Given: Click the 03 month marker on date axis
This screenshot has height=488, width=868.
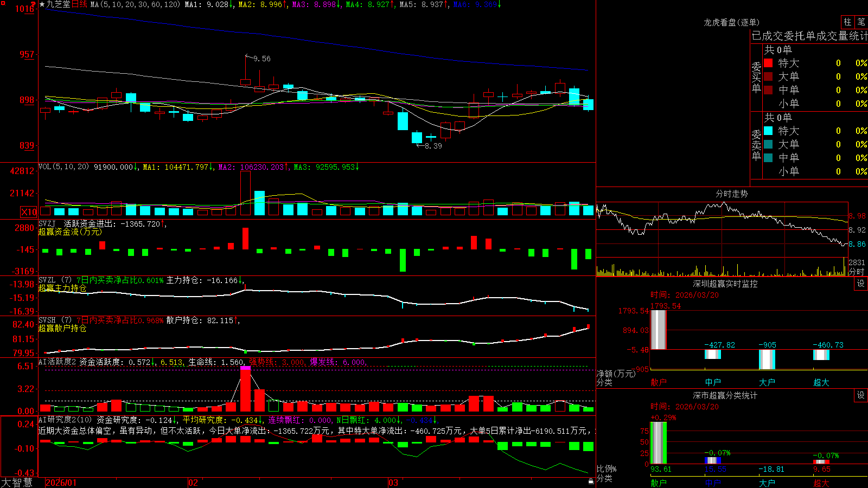Looking at the screenshot, I should click(393, 483).
